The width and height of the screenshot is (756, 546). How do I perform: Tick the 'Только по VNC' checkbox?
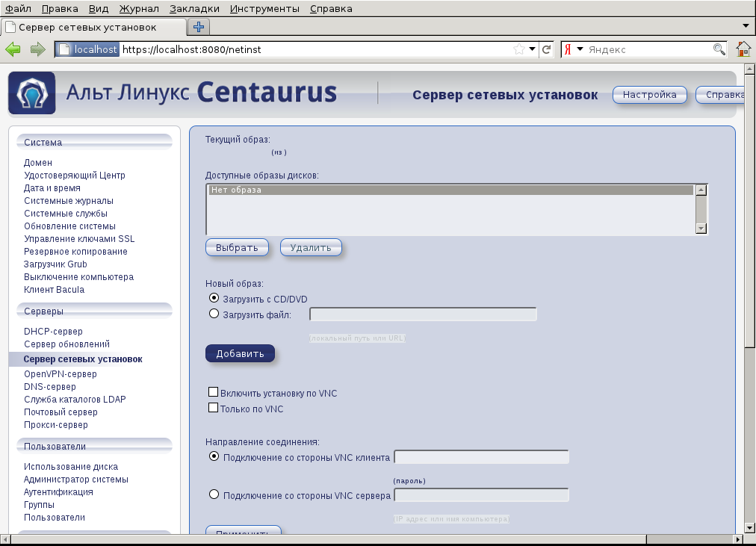point(213,408)
